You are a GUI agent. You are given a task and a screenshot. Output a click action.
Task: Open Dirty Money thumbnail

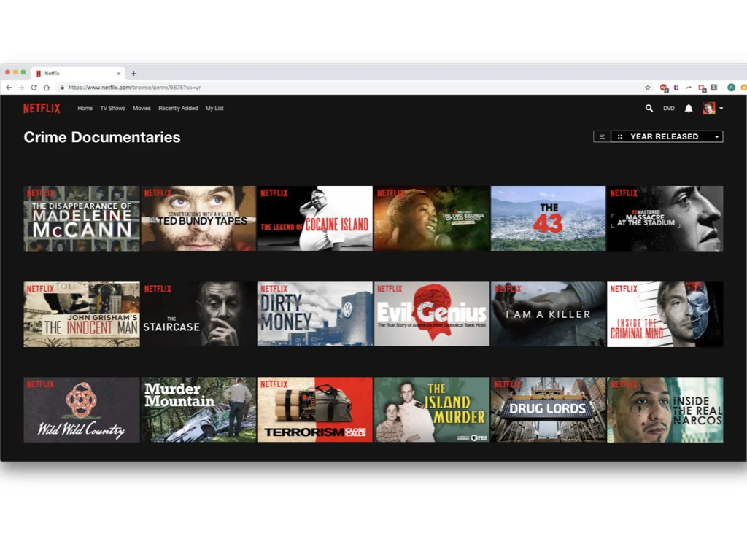tap(315, 314)
